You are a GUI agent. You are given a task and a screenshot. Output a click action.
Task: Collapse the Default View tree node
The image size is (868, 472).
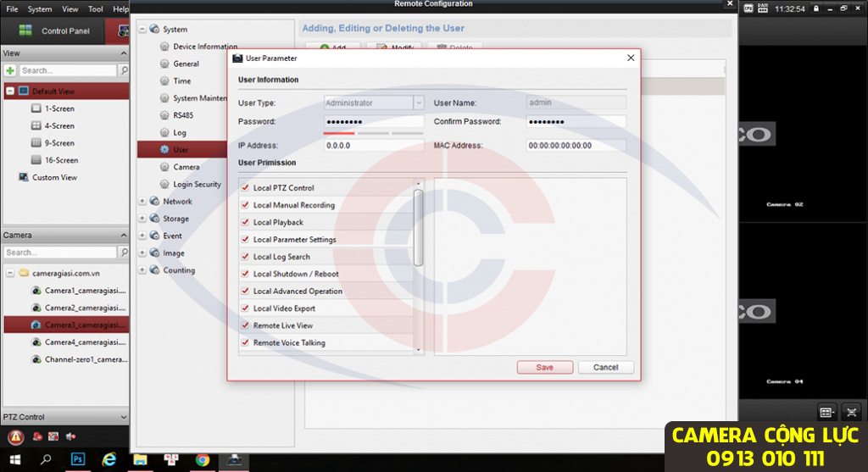point(10,91)
